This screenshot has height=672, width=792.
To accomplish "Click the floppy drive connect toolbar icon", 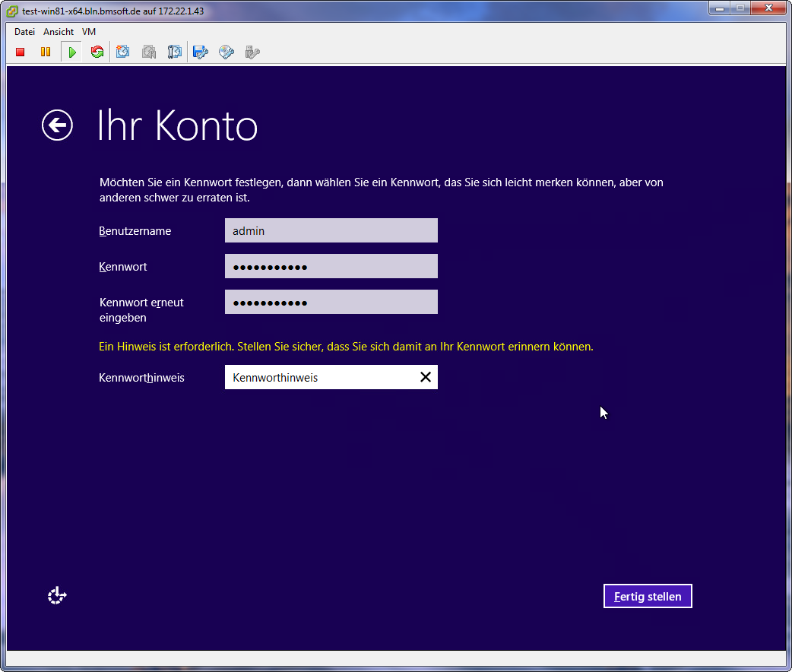I will click(201, 52).
